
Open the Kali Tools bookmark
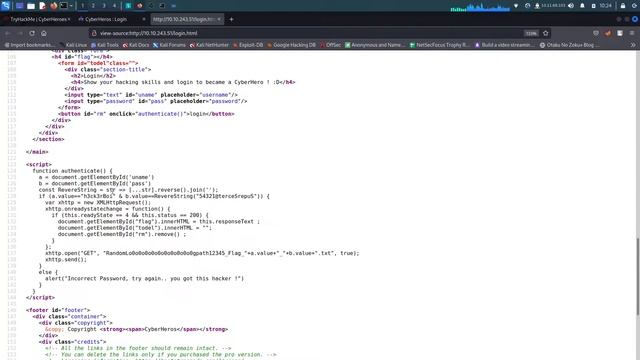click(x=105, y=45)
